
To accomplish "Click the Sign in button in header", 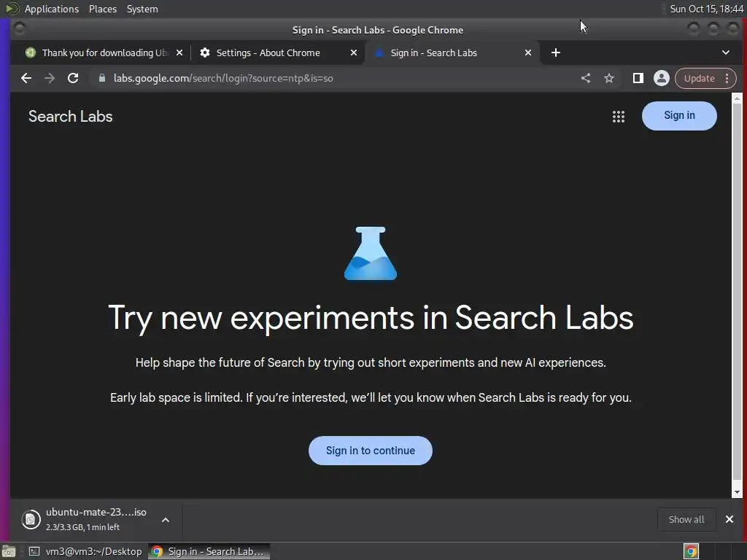I will pyautogui.click(x=679, y=116).
